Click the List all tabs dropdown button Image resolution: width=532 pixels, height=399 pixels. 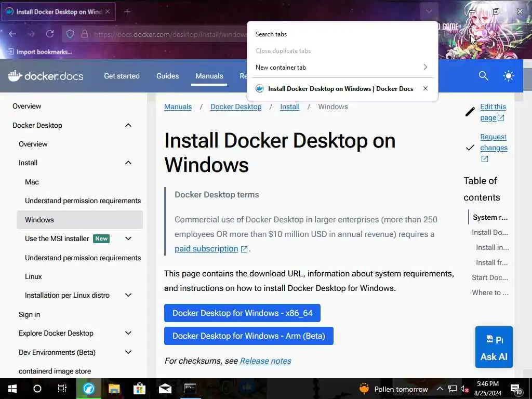click(429, 11)
